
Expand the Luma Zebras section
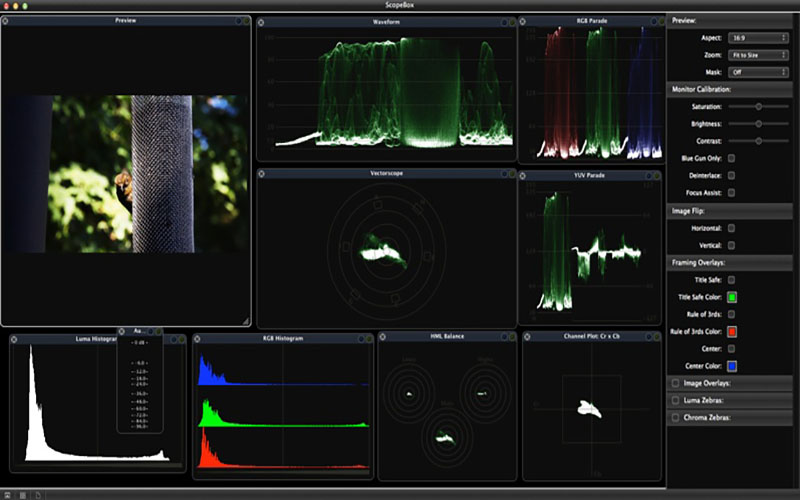pos(730,401)
